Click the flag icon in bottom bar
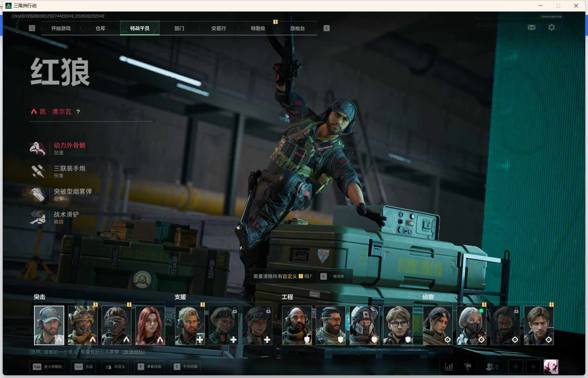This screenshot has width=588, height=378. click(x=468, y=367)
